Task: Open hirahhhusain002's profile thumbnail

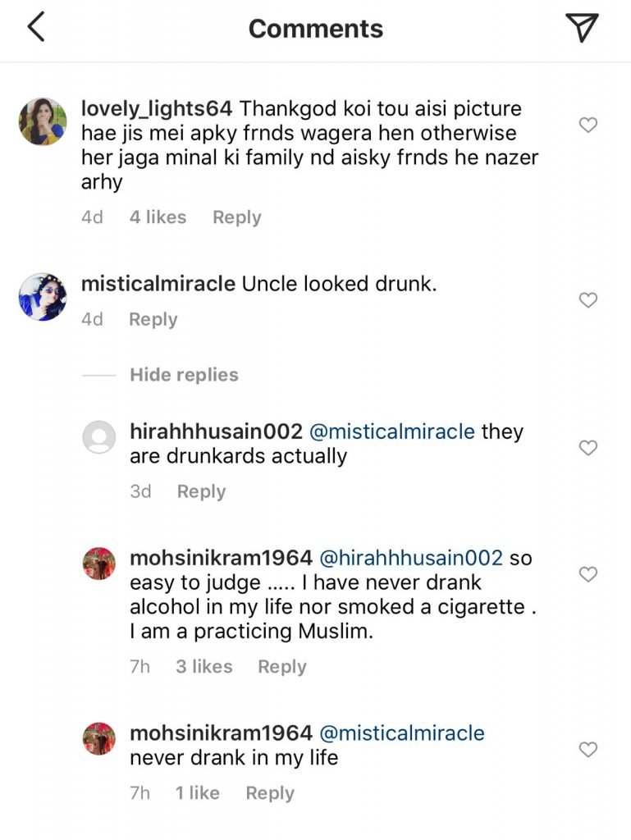Action: click(x=98, y=437)
